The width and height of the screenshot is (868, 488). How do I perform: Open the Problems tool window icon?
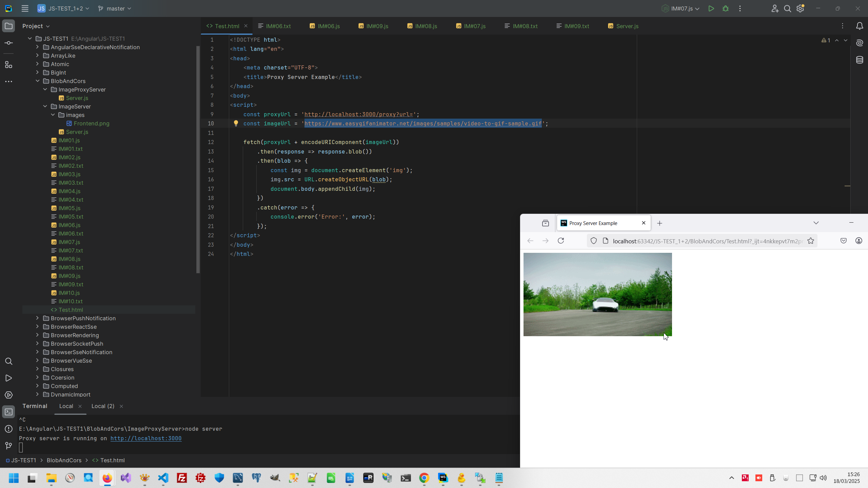(9, 429)
